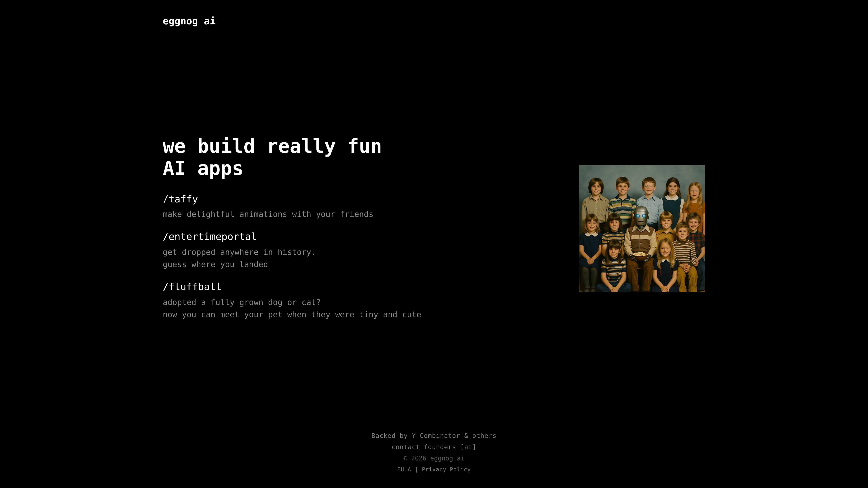
Task: Click the 'AI apps' headline line
Action: (x=203, y=168)
